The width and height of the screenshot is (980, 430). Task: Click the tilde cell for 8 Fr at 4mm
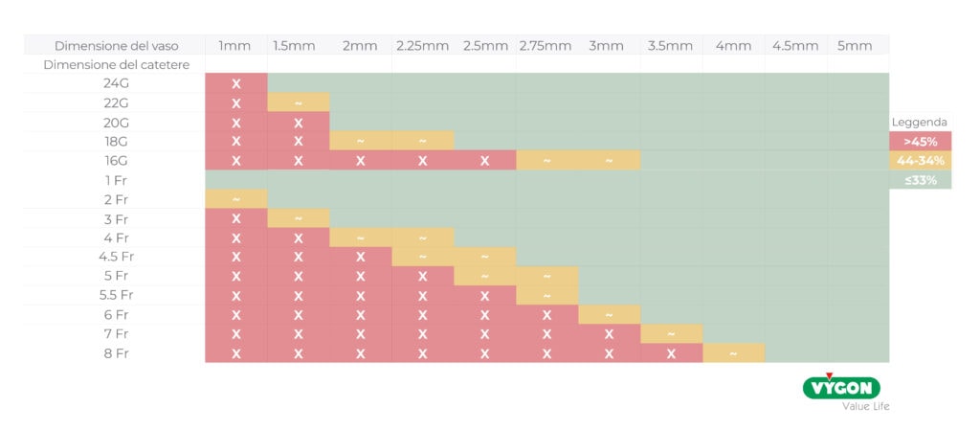point(733,353)
